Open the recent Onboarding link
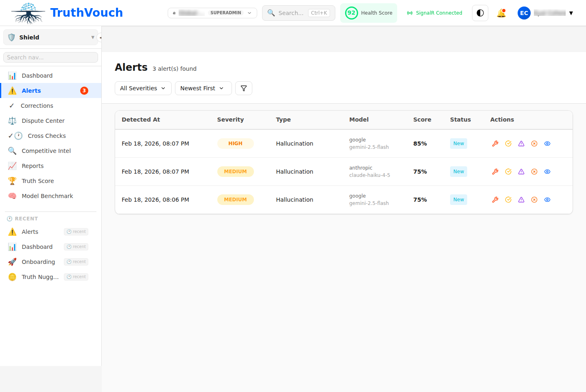The image size is (586, 392). point(38,262)
